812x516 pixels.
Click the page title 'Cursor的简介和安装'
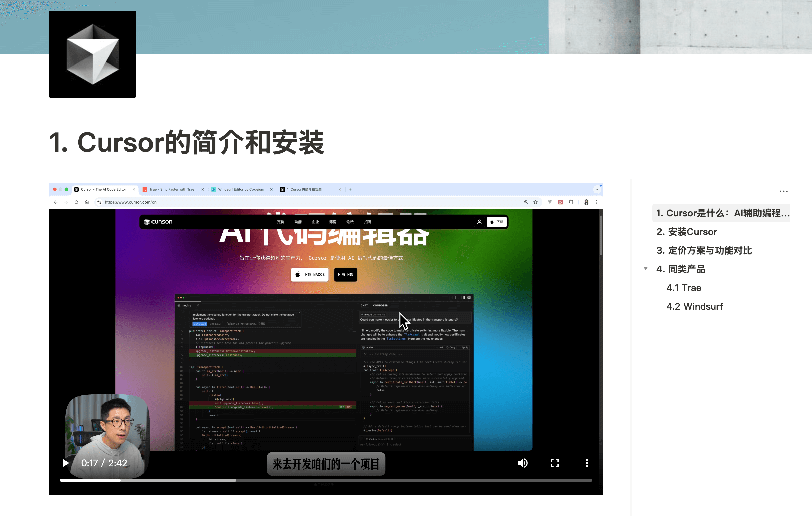point(187,143)
